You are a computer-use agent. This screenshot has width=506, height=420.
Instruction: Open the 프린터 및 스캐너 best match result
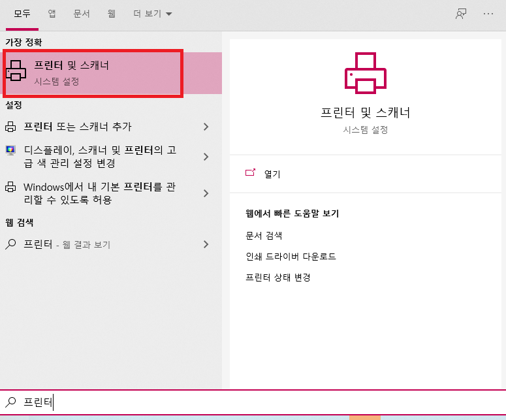[x=111, y=73]
